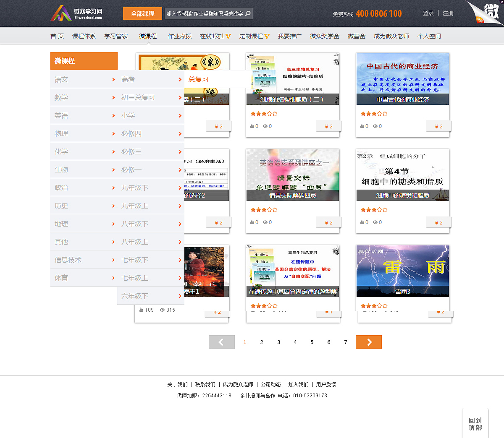
Task: Select 总复习 in the flyout menu
Action: click(199, 79)
